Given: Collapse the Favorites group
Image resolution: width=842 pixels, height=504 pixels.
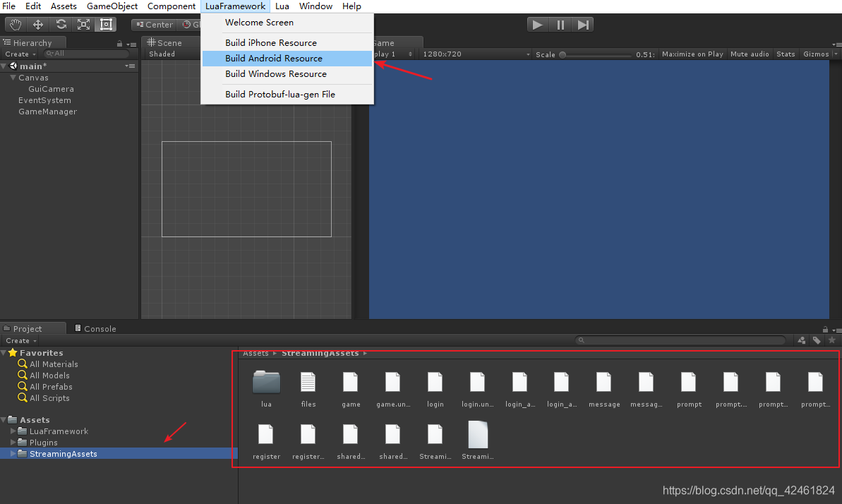Looking at the screenshot, I should [4, 352].
